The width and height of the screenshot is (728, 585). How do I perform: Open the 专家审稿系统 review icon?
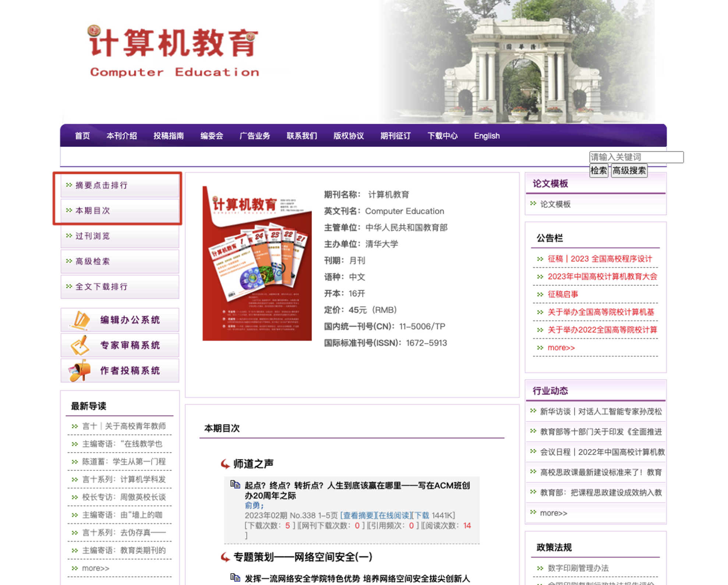80,345
